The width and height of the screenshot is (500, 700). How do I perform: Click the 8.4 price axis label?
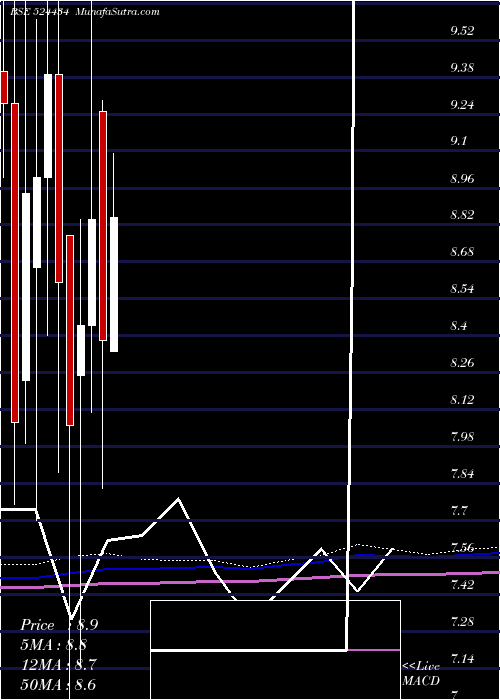(x=459, y=326)
